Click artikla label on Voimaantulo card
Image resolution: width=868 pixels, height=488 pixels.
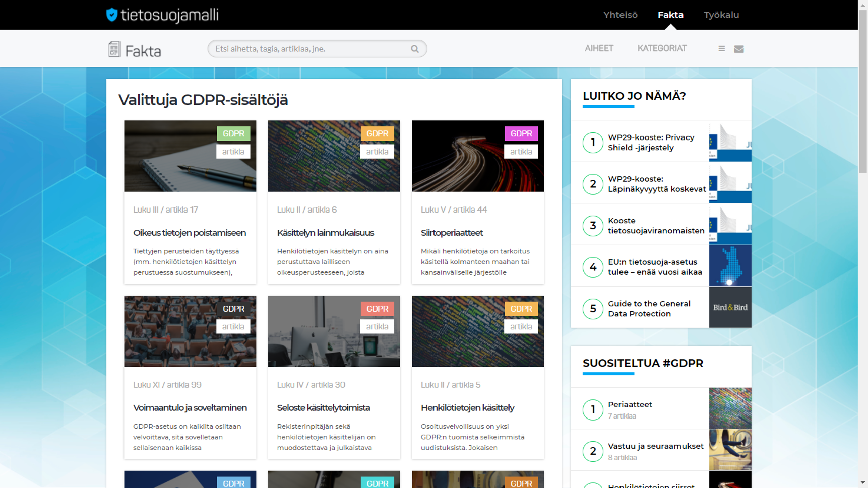tap(233, 327)
